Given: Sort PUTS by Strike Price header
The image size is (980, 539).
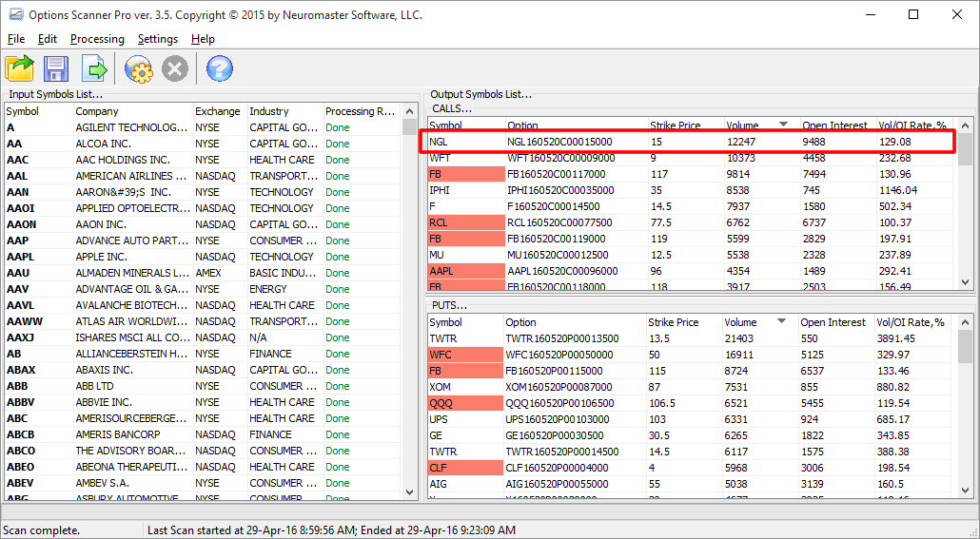Looking at the screenshot, I should (683, 322).
